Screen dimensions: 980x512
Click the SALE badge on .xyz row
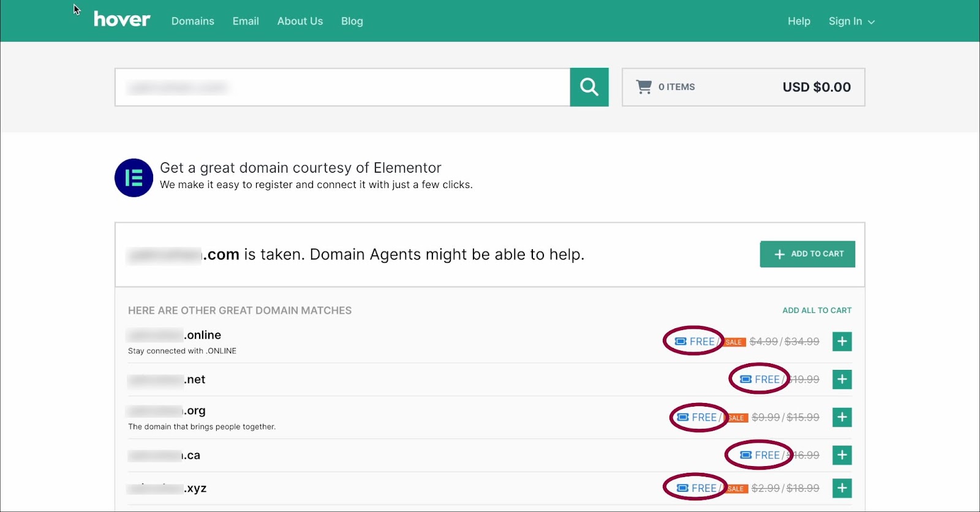click(737, 489)
